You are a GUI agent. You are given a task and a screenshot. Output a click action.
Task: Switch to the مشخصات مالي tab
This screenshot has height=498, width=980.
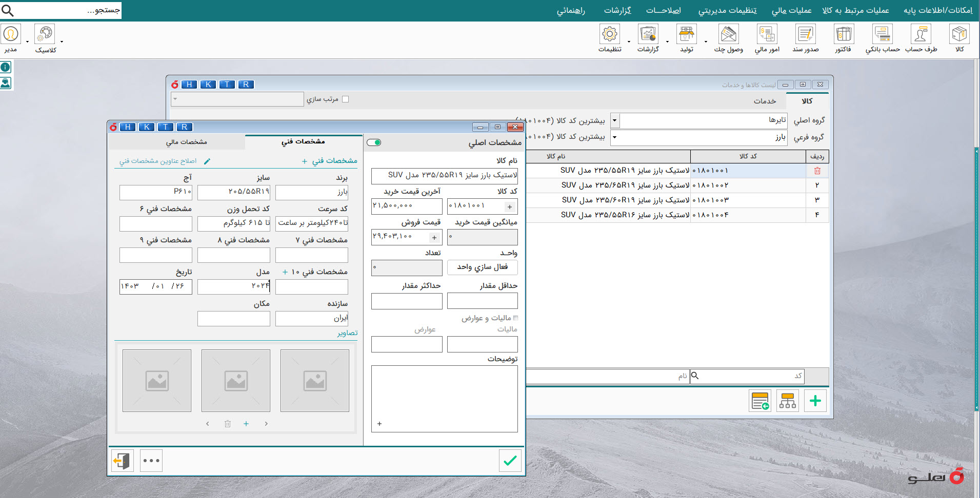point(186,142)
